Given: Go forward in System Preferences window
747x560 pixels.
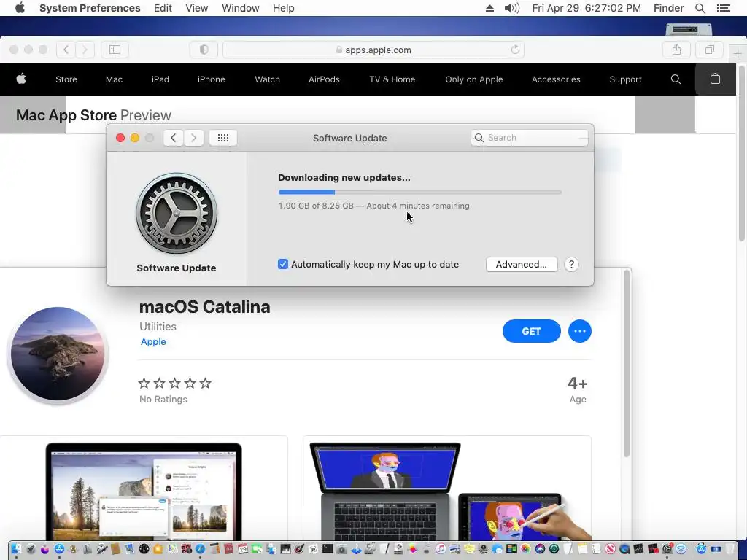Looking at the screenshot, I should [193, 138].
